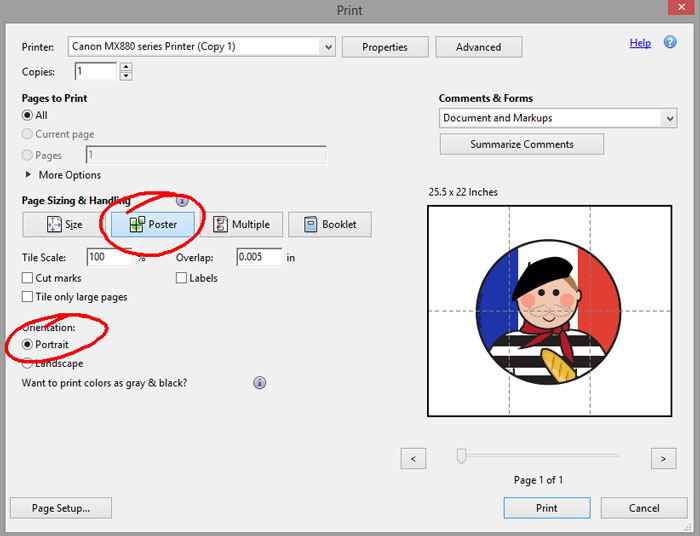This screenshot has width=700, height=536.
Task: Click the Tile Scale input field
Action: pyautogui.click(x=109, y=257)
